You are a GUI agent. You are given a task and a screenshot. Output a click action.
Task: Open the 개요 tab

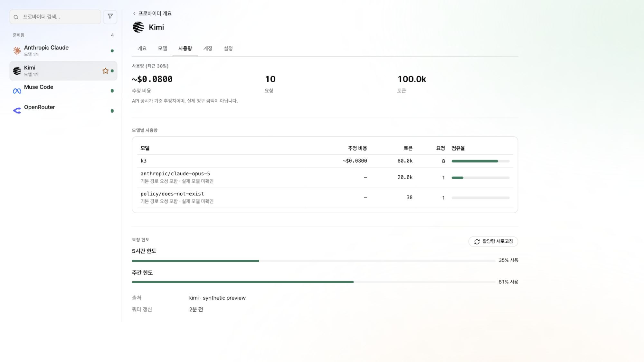[142, 48]
